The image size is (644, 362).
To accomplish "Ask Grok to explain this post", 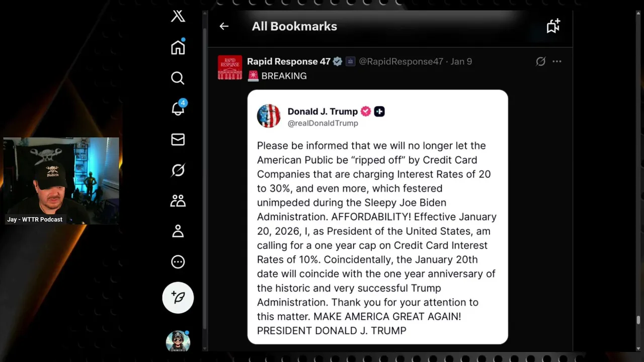I will 540,61.
